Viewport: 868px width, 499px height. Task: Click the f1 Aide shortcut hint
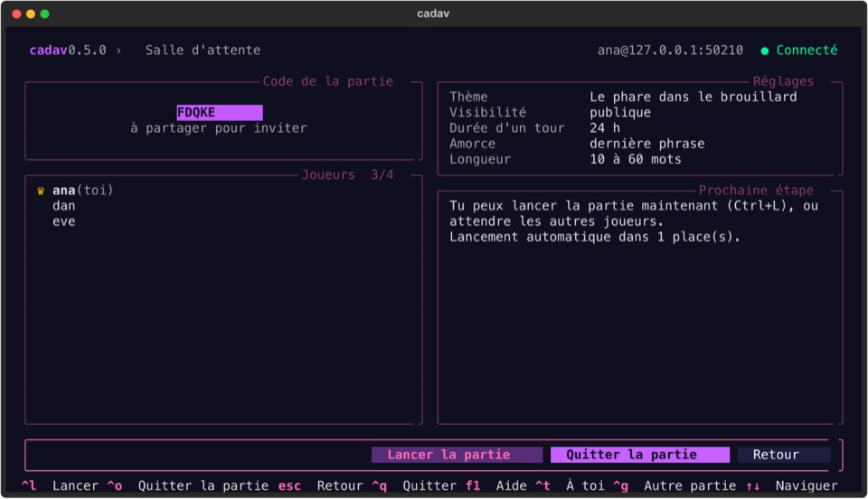[495, 485]
